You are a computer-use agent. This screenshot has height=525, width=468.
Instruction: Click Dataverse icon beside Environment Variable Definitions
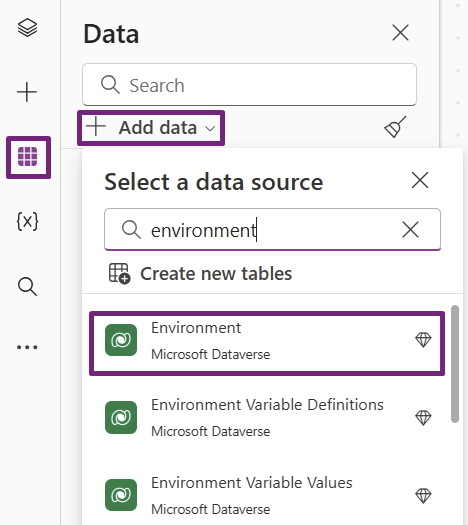[x=121, y=418]
